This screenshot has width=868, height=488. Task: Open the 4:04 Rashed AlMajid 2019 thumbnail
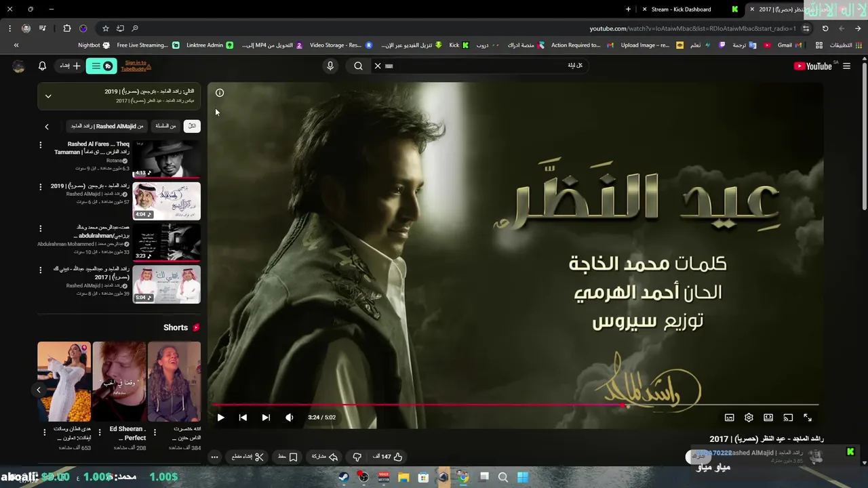click(x=166, y=201)
